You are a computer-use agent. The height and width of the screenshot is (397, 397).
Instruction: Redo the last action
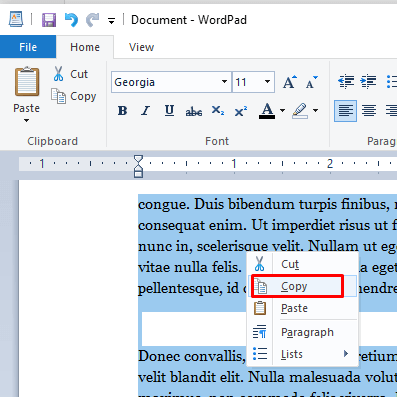(x=92, y=20)
